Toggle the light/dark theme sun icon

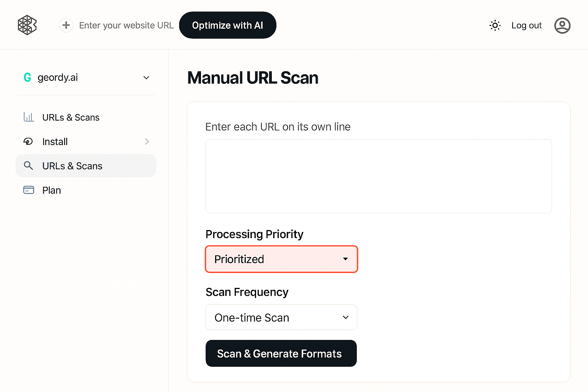point(495,25)
